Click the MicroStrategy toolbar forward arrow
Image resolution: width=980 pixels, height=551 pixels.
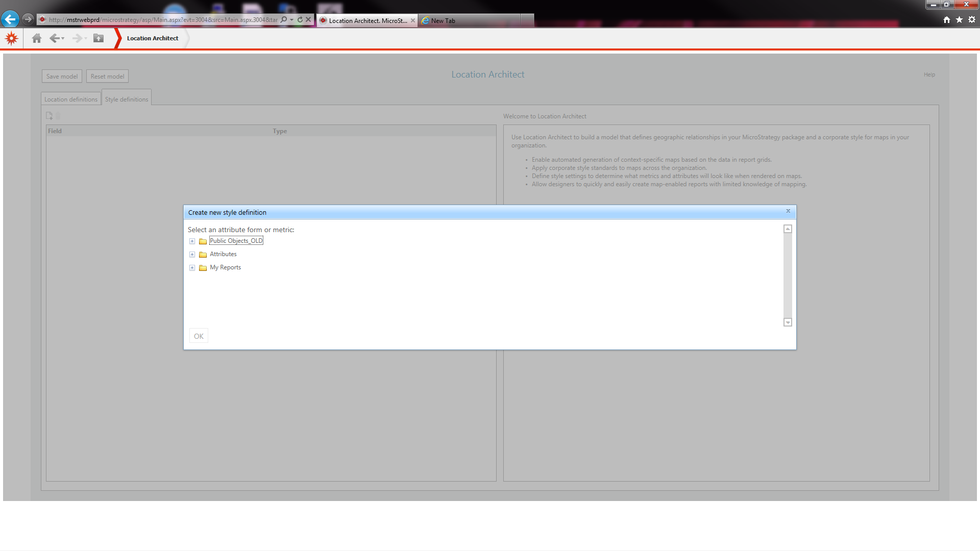[77, 38]
